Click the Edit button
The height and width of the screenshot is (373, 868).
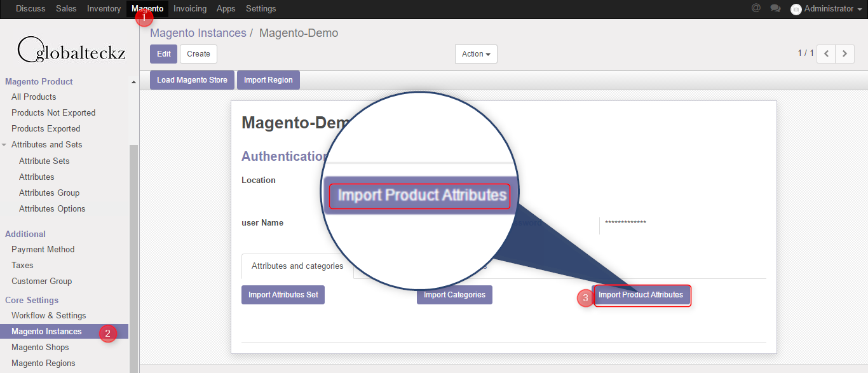tap(164, 54)
